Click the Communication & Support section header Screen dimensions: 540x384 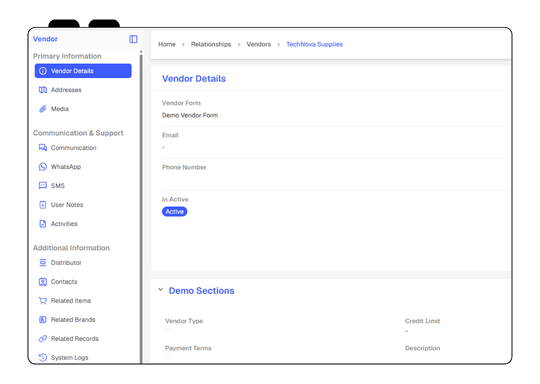pyautogui.click(x=78, y=133)
